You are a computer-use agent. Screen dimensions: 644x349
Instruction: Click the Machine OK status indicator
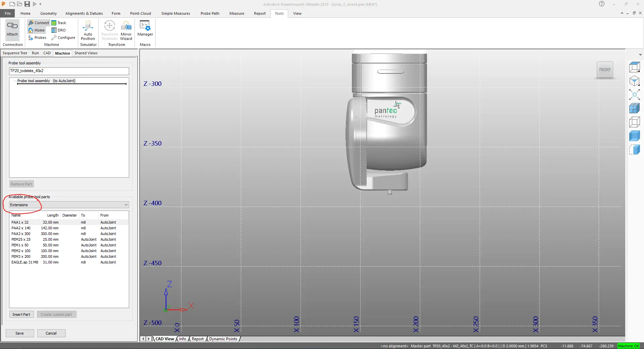click(629, 346)
